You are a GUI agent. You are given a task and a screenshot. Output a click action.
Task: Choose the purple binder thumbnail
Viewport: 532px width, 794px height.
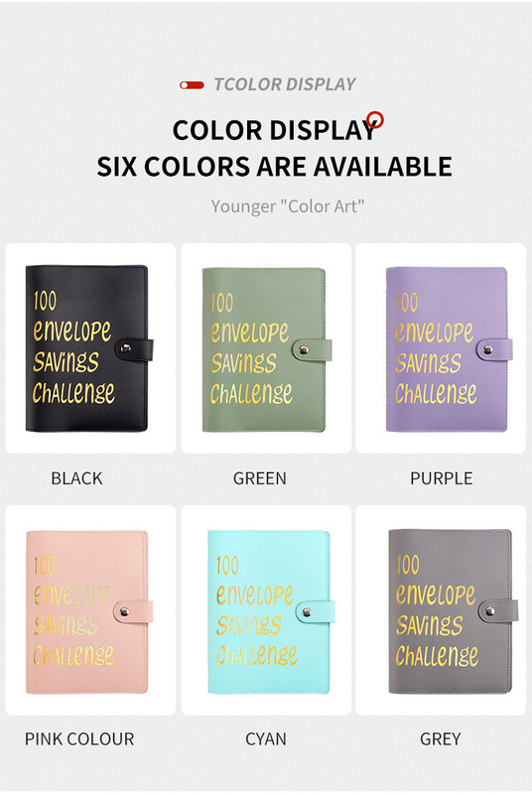pyautogui.click(x=449, y=349)
